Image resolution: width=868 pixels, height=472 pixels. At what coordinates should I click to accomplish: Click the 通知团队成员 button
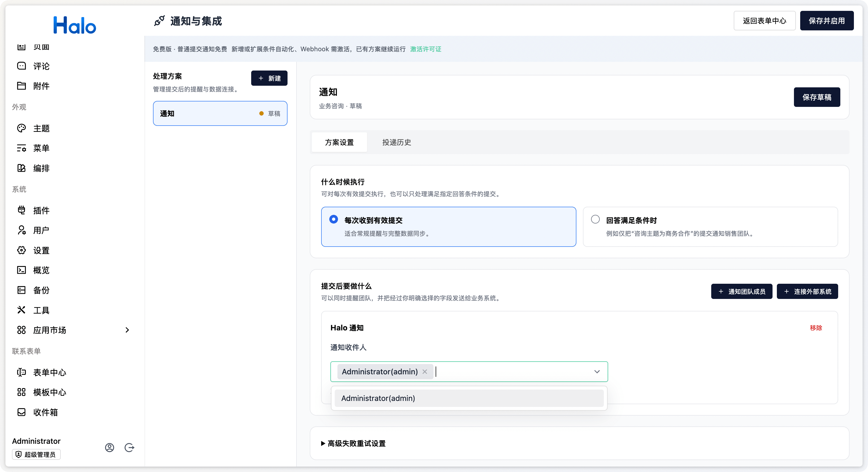tap(741, 291)
